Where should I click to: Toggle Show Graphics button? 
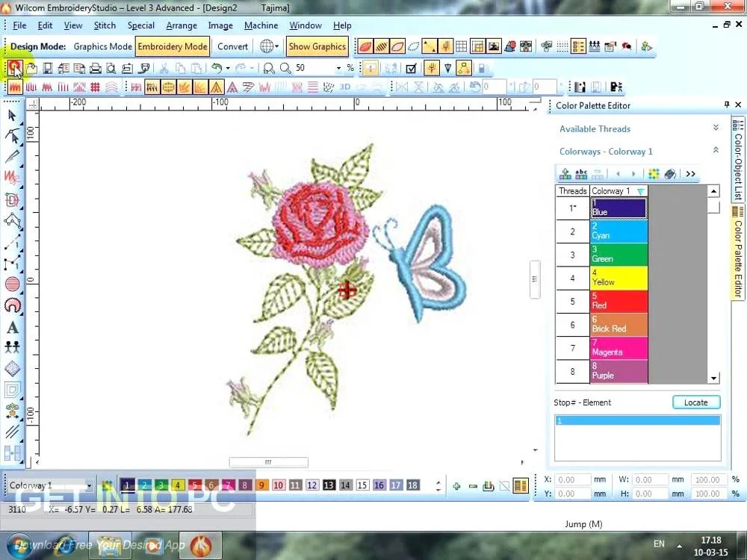click(317, 46)
